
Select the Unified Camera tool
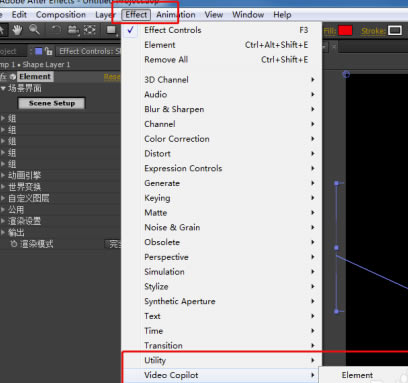click(x=73, y=30)
